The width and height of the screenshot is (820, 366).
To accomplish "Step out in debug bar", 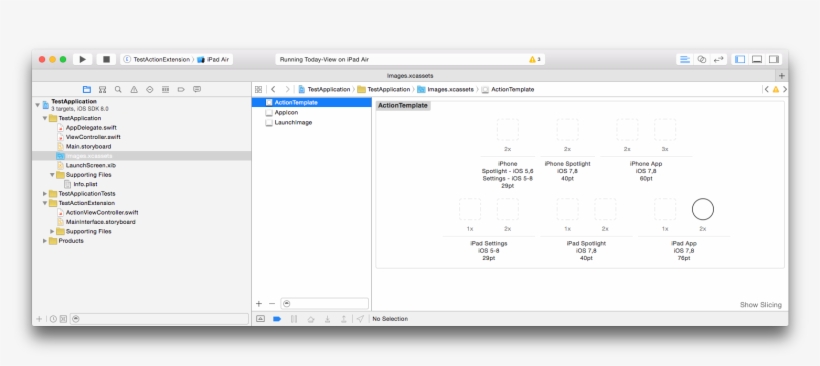I will pyautogui.click(x=344, y=319).
